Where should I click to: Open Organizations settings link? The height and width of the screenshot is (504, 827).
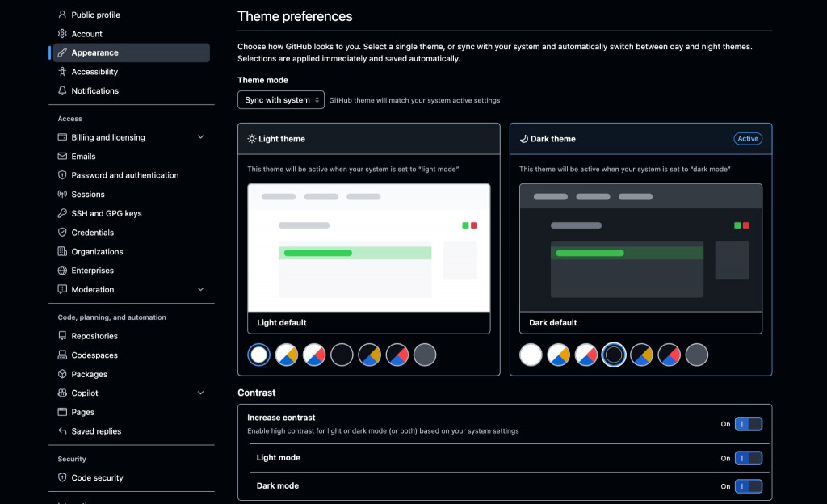(x=132, y=251)
